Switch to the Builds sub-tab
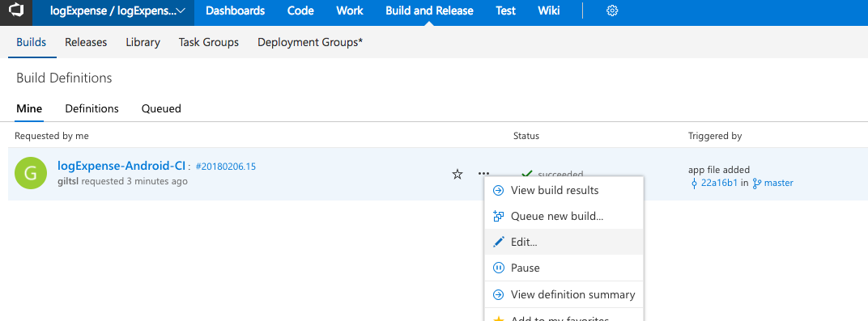Viewport: 868px width, 321px height. point(32,42)
